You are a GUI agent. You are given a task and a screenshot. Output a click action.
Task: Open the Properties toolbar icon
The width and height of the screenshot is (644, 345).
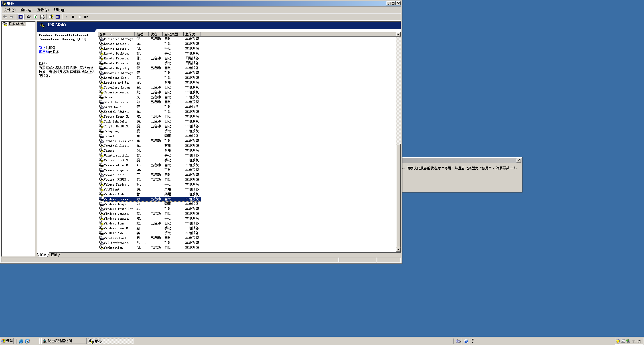pos(29,17)
